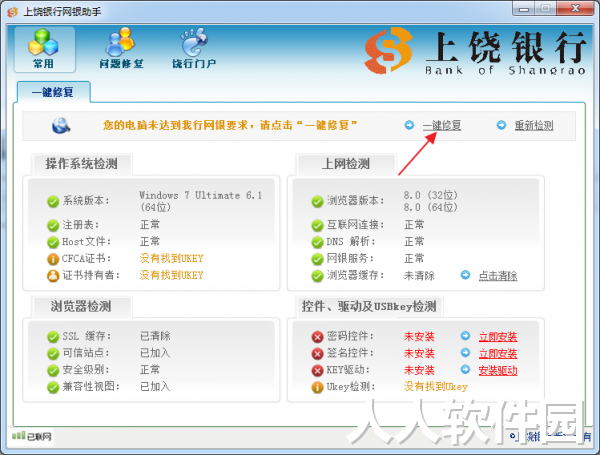Click the 安装驱动 link for KEY驱动

(x=498, y=370)
